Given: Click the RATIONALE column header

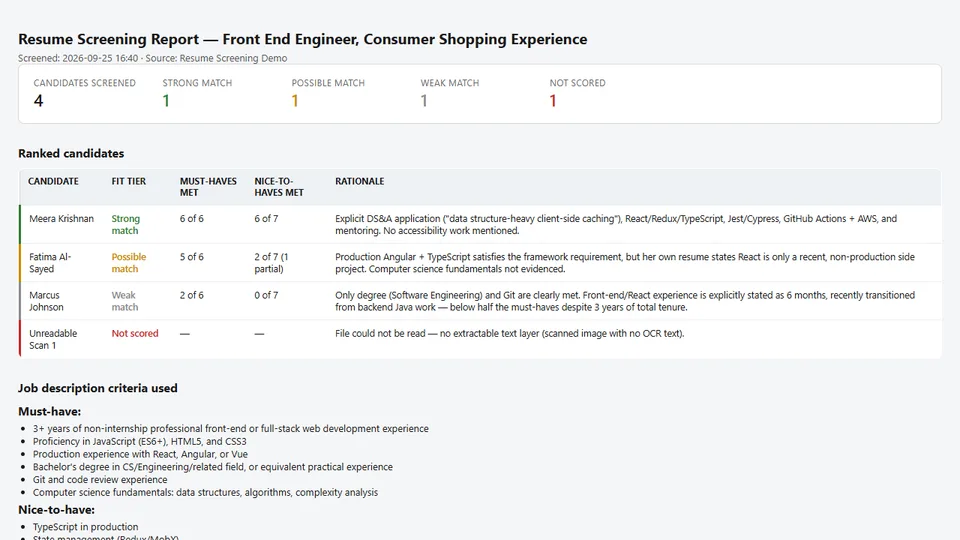Looking at the screenshot, I should (359, 181).
